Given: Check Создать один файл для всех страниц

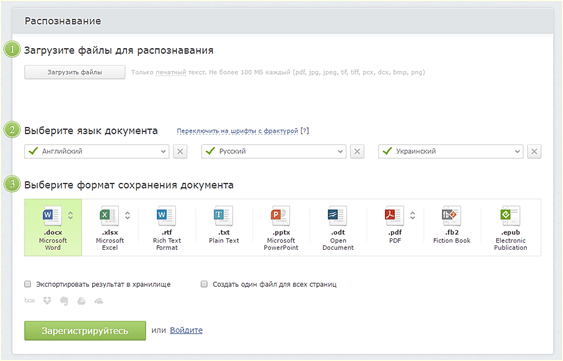Looking at the screenshot, I should click(x=204, y=284).
